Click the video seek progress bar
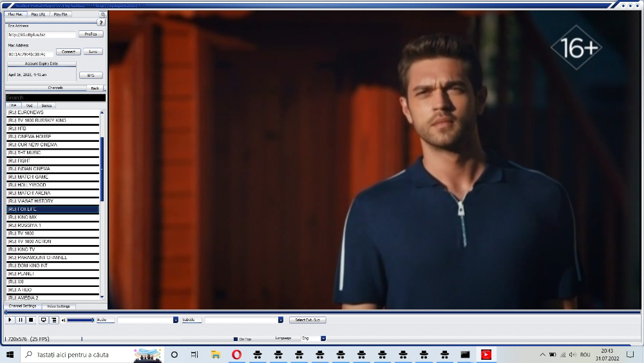The height and width of the screenshot is (363, 644). point(323,313)
